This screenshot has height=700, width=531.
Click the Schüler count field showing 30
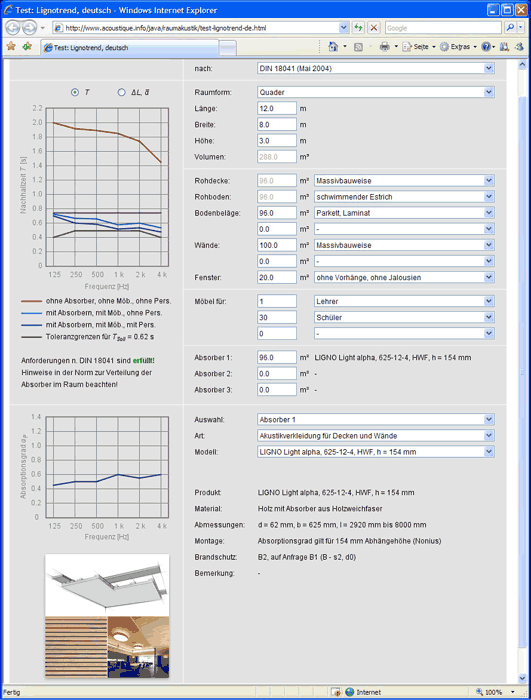(x=277, y=317)
